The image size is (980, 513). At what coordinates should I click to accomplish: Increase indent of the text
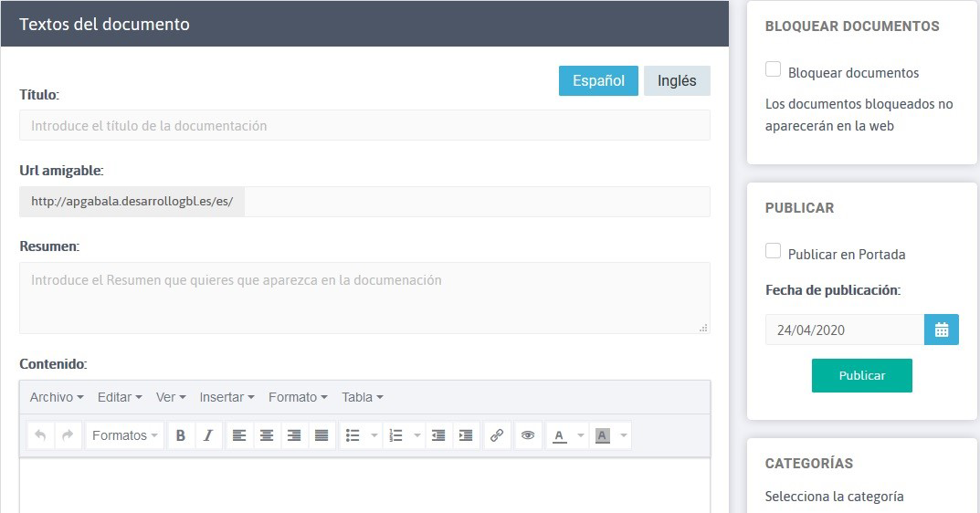pyautogui.click(x=466, y=435)
